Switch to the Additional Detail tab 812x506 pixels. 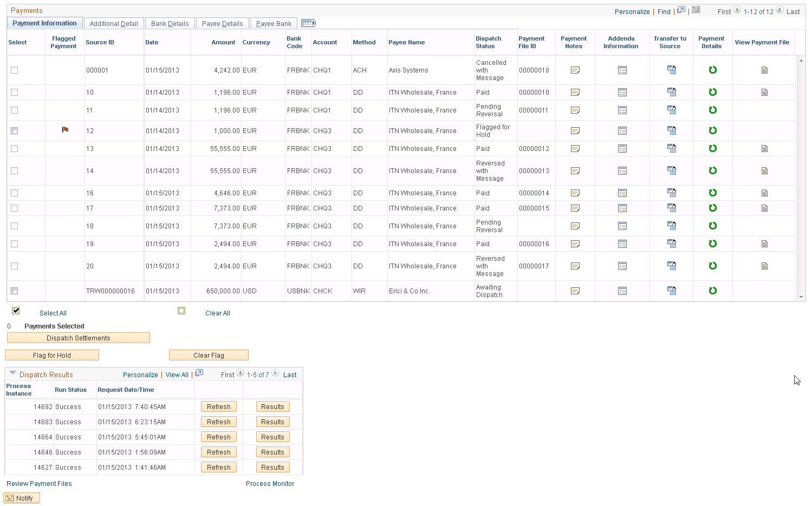coord(113,23)
